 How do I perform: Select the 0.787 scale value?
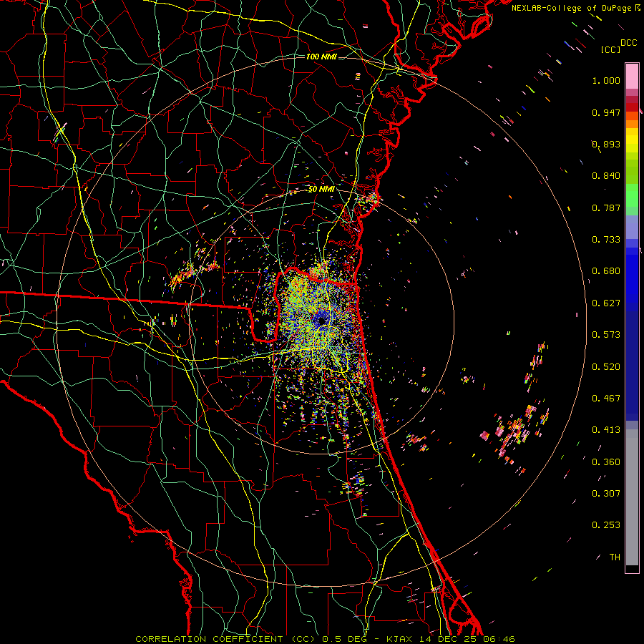pos(606,208)
